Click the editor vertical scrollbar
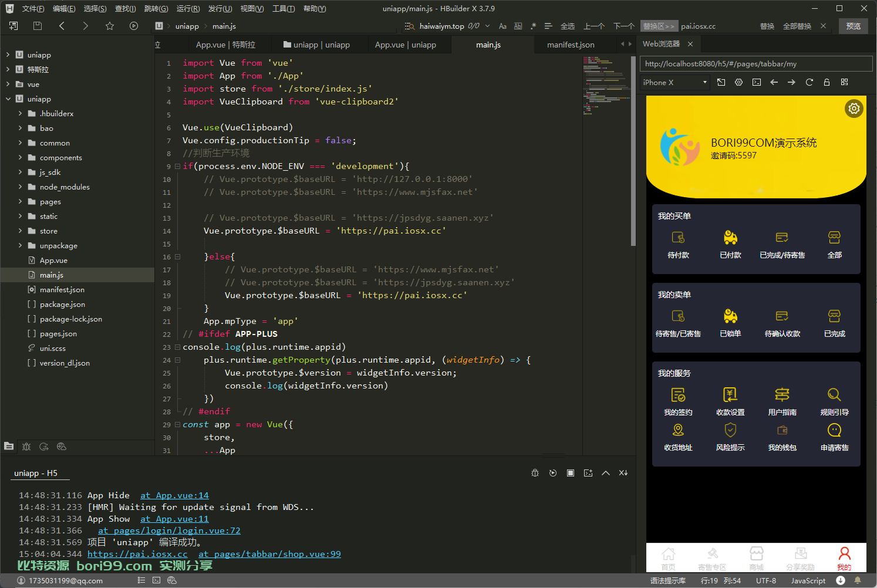 click(633, 151)
